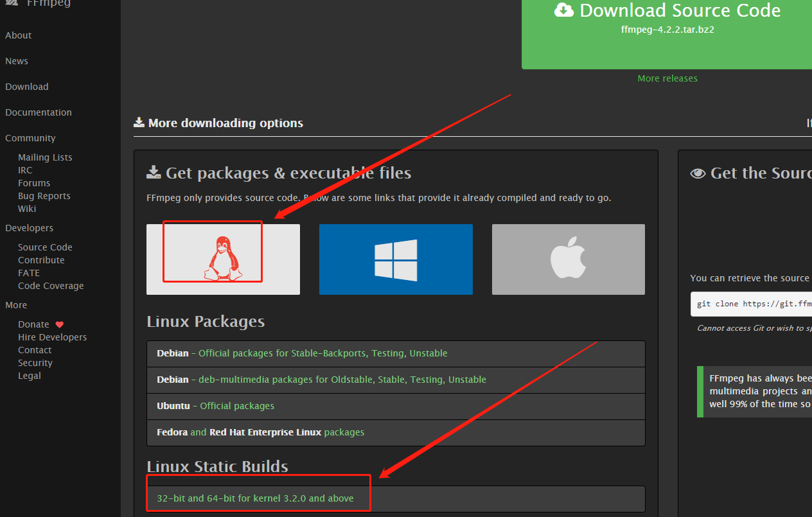Click the red heart next to Donate
The image size is (812, 517).
click(60, 324)
